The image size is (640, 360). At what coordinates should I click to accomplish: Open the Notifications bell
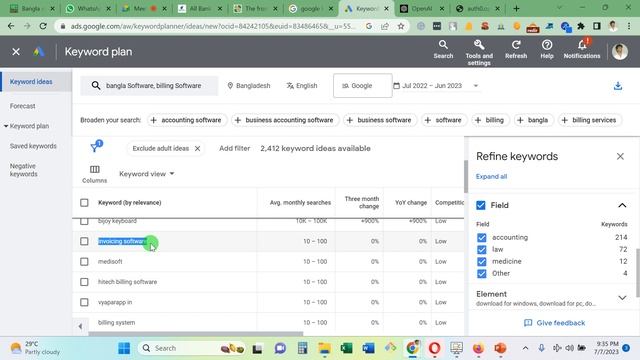click(582, 45)
